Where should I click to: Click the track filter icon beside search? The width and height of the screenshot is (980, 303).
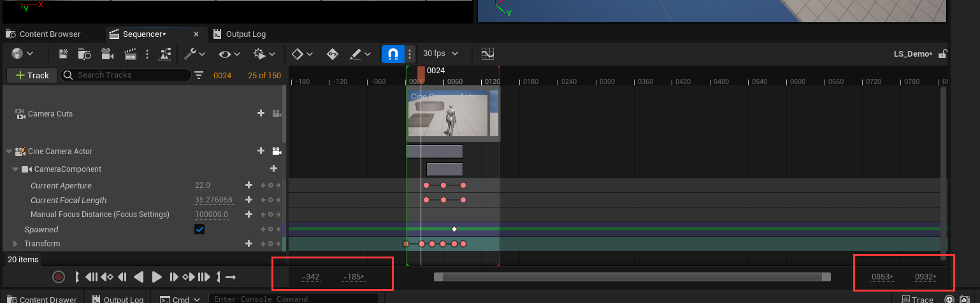click(199, 75)
